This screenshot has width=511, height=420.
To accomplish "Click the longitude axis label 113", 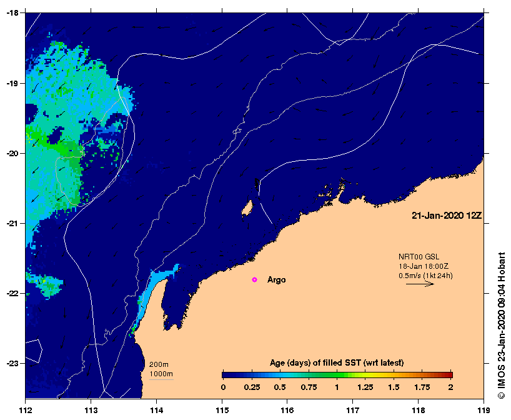I will click(x=91, y=410).
